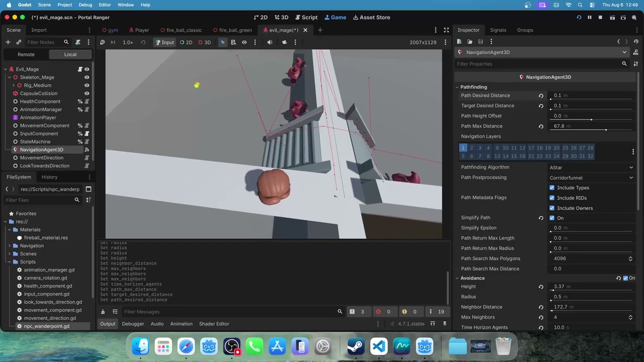Toggle the Input mode in game view

(164, 42)
